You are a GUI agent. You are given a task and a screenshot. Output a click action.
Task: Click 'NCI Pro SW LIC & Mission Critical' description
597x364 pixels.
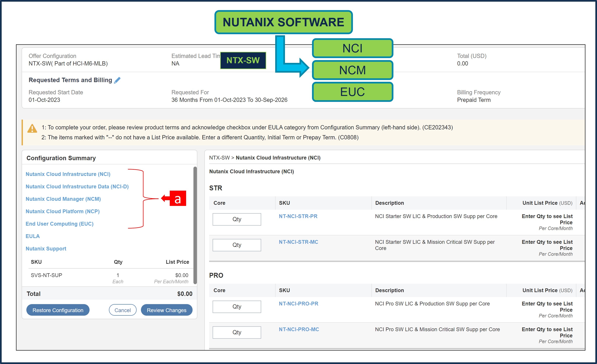437,329
